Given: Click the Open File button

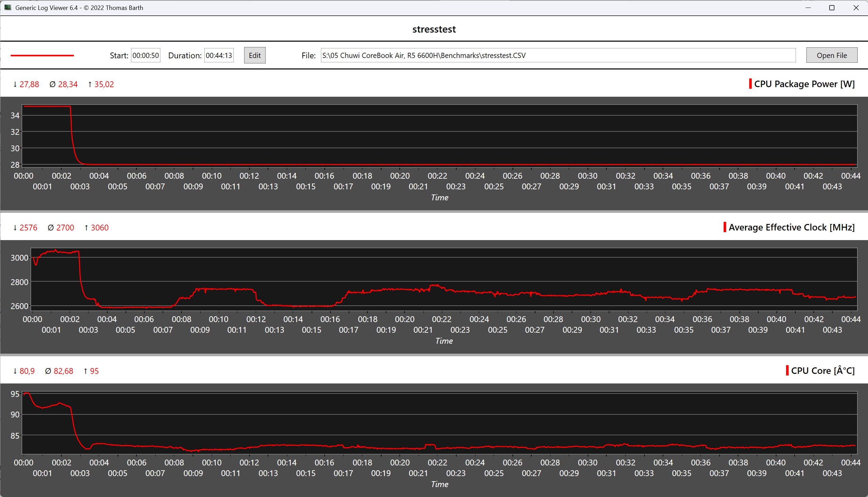Looking at the screenshot, I should [x=831, y=55].
